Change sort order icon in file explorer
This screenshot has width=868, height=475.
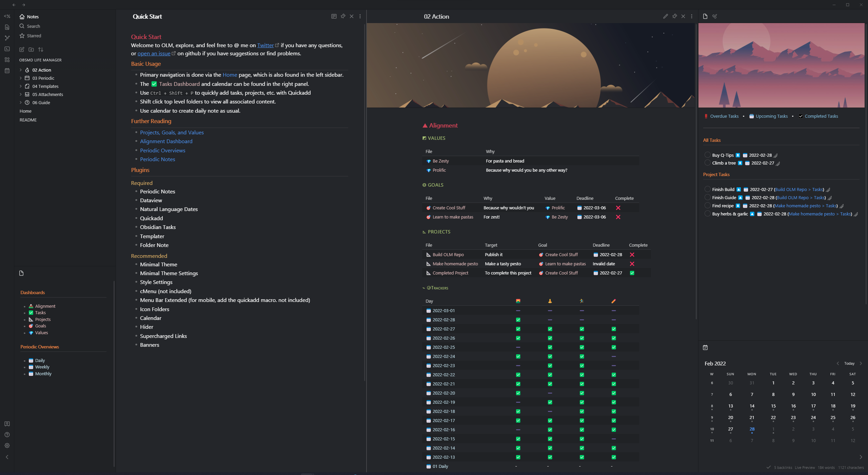[x=41, y=50]
